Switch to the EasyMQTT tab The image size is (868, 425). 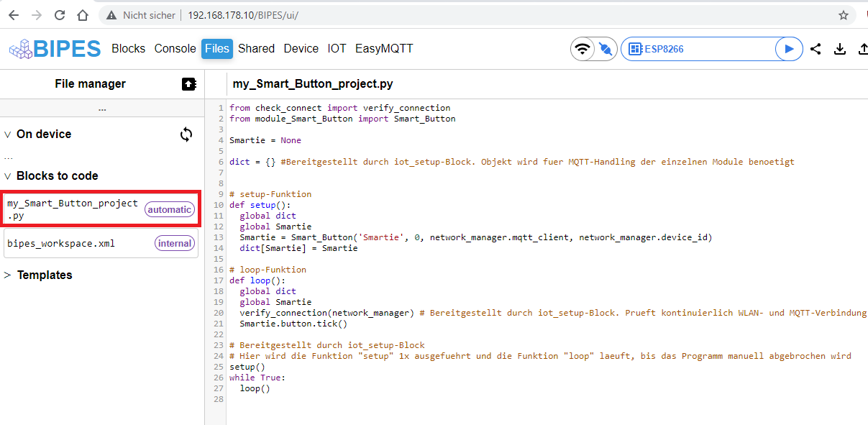pos(384,49)
